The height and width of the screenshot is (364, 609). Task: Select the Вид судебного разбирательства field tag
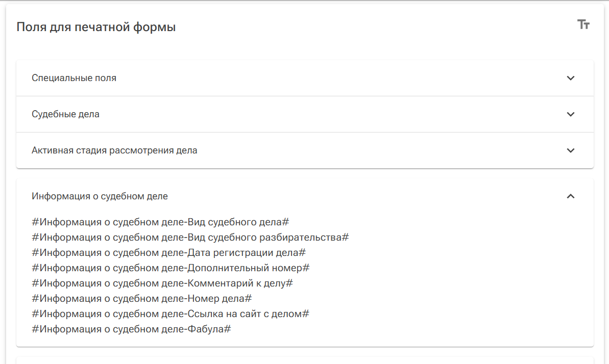click(190, 238)
